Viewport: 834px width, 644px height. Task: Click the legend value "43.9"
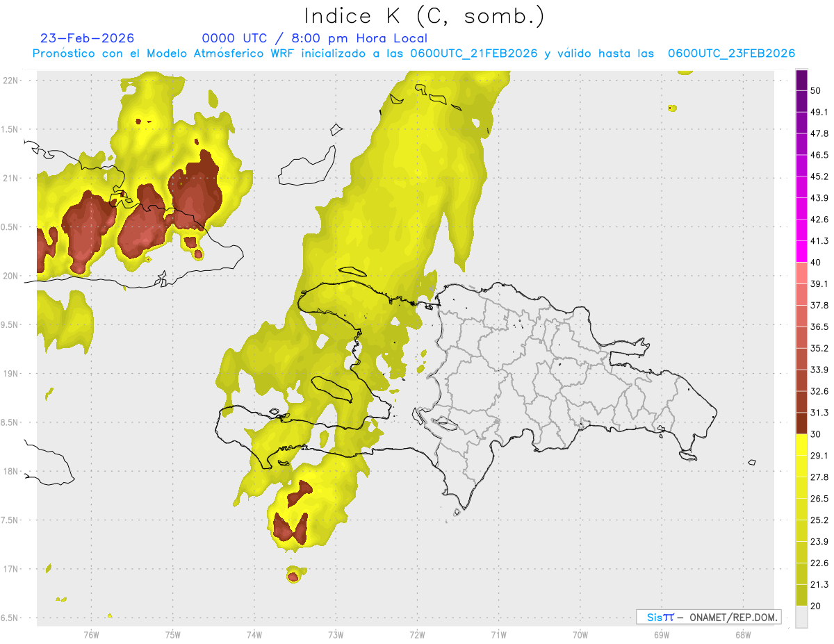coord(819,199)
